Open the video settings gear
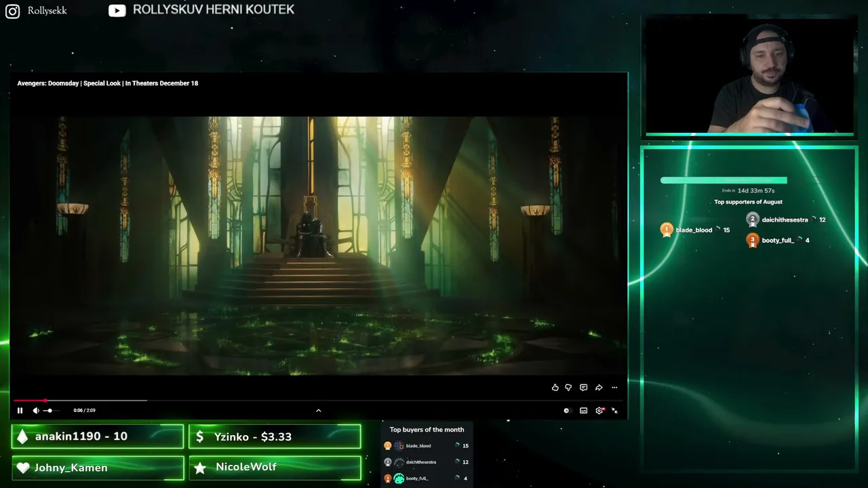 (599, 410)
